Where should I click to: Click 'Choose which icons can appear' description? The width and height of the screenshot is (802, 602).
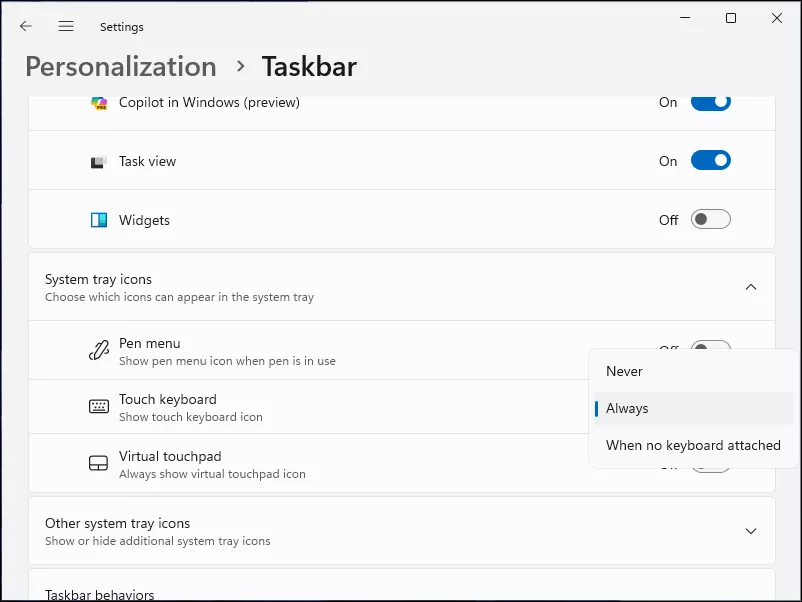(x=180, y=297)
